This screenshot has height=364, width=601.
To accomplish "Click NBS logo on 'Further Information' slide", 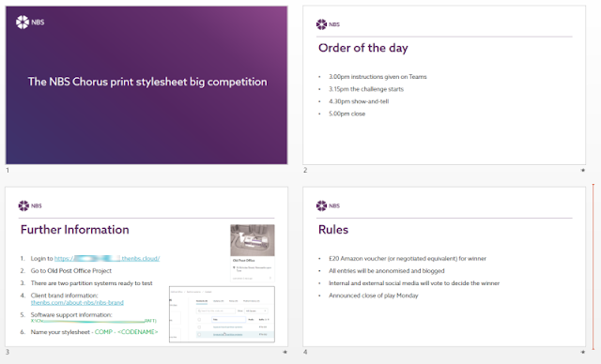I will 30,205.
